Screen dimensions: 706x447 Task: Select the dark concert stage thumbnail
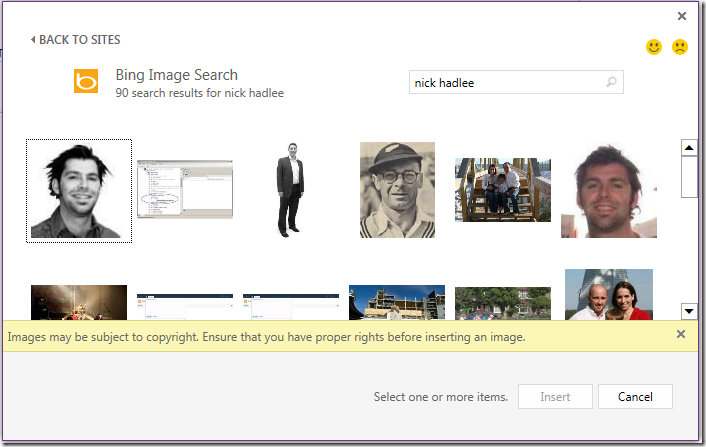[79, 302]
